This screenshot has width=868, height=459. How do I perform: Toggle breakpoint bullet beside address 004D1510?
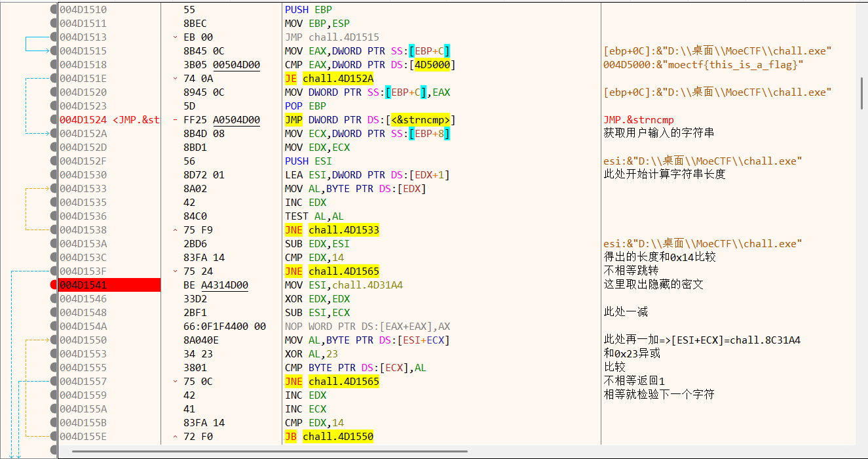(54, 10)
